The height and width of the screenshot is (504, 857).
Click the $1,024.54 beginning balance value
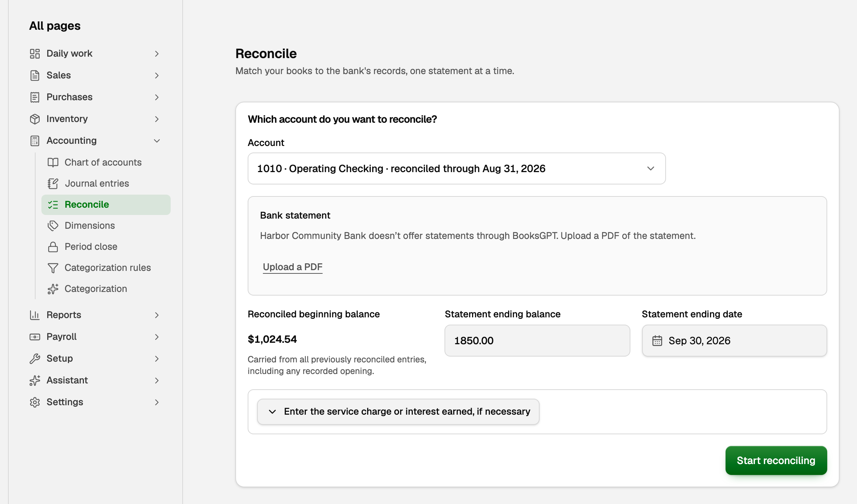click(272, 339)
